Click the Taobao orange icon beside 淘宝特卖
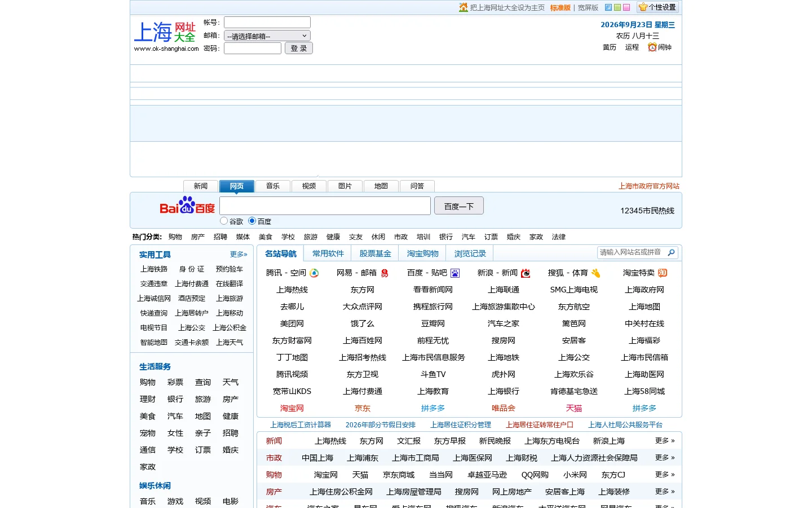Image resolution: width=812 pixels, height=508 pixels. [x=663, y=273]
